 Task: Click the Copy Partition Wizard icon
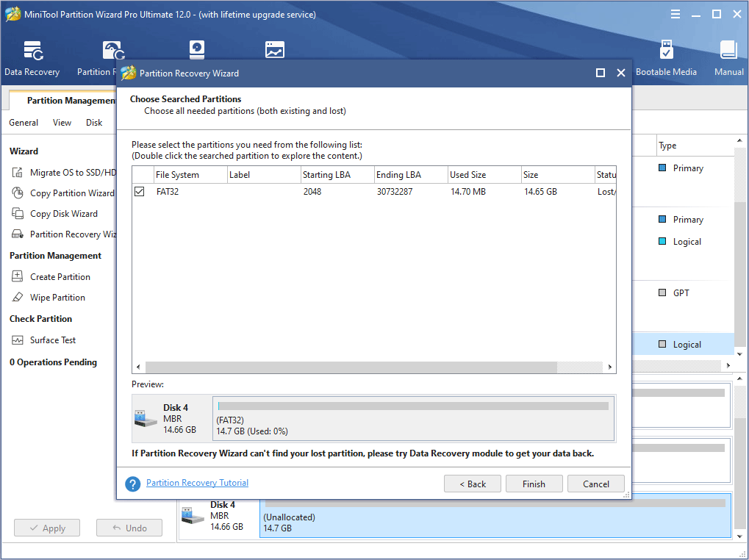(x=17, y=193)
